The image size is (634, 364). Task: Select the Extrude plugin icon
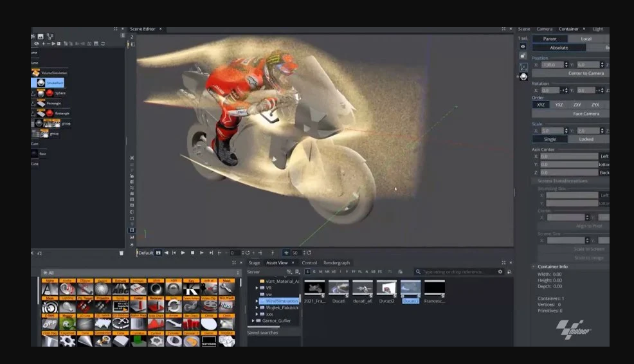120,287
